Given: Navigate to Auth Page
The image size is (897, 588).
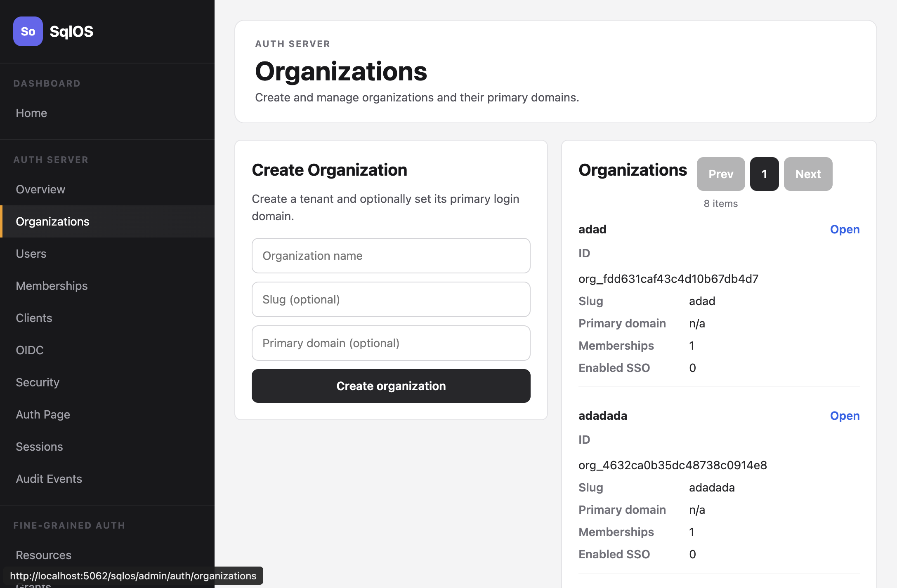Looking at the screenshot, I should pyautogui.click(x=43, y=414).
